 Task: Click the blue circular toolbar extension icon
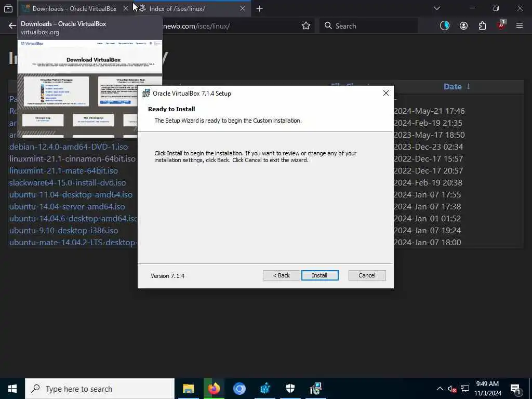445,26
